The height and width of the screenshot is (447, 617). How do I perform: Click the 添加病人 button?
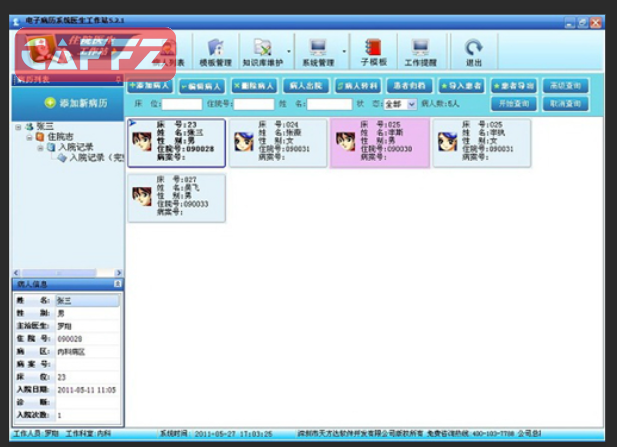[x=150, y=86]
